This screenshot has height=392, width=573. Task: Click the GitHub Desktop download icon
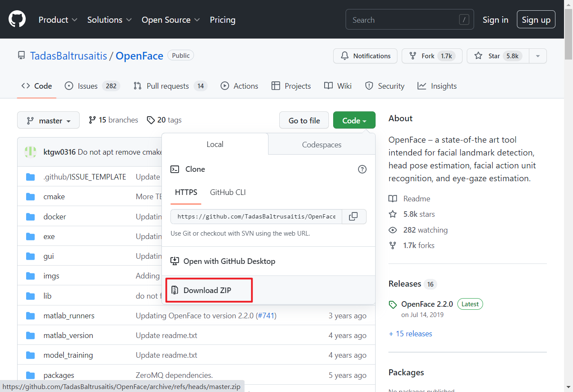tap(175, 261)
